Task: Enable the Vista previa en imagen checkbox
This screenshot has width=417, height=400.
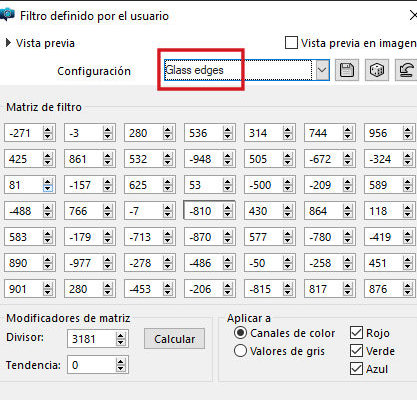Action: point(291,43)
